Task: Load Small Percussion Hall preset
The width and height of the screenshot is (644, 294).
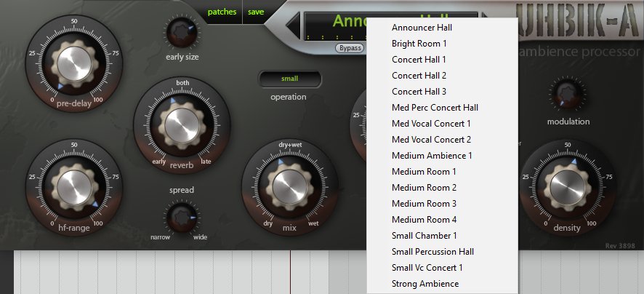Action: pyautogui.click(x=443, y=252)
